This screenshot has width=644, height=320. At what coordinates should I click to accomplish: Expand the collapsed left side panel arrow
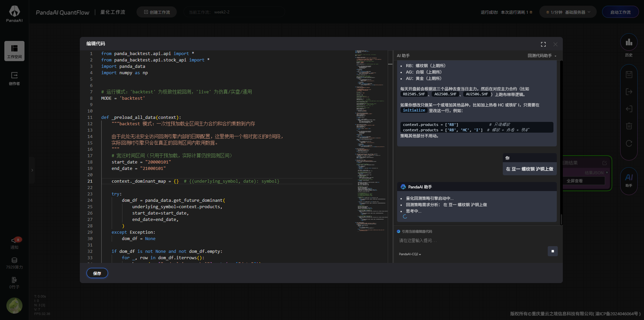[x=32, y=170]
